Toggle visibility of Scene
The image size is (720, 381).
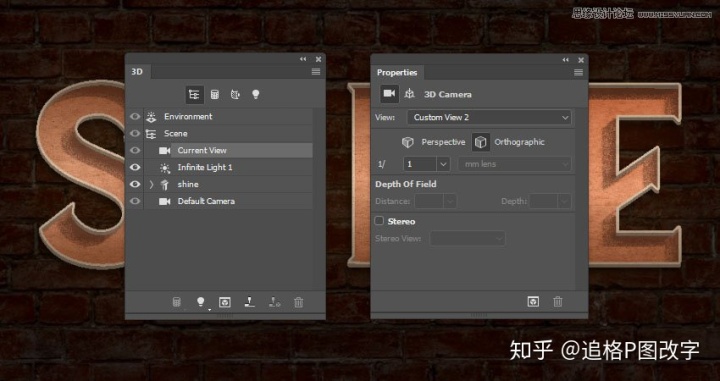135,134
